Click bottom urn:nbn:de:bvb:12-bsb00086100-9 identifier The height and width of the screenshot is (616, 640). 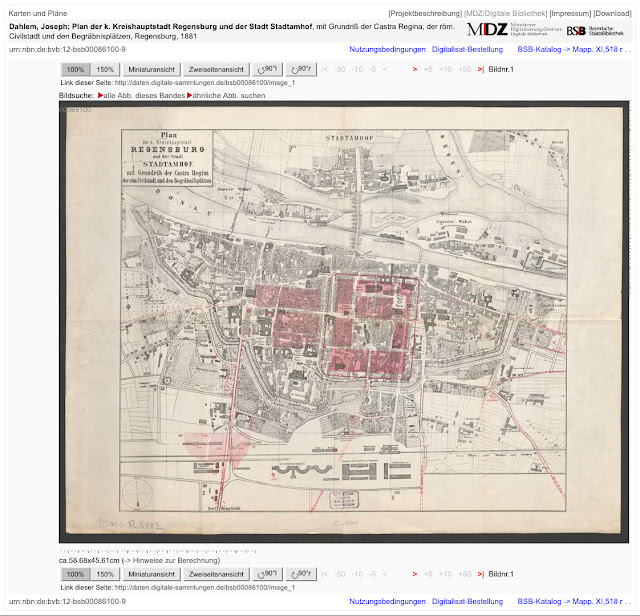tap(67, 601)
